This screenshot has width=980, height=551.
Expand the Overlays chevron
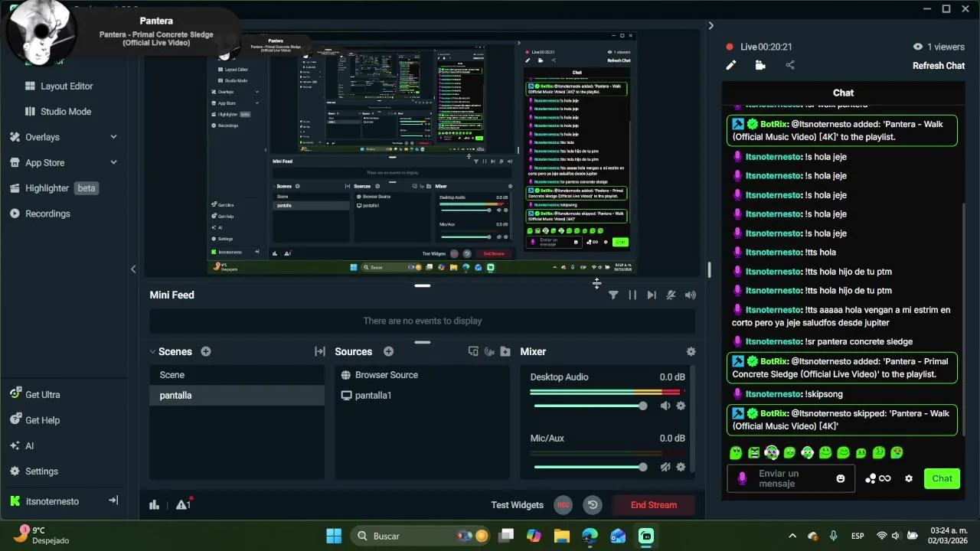[x=113, y=137]
